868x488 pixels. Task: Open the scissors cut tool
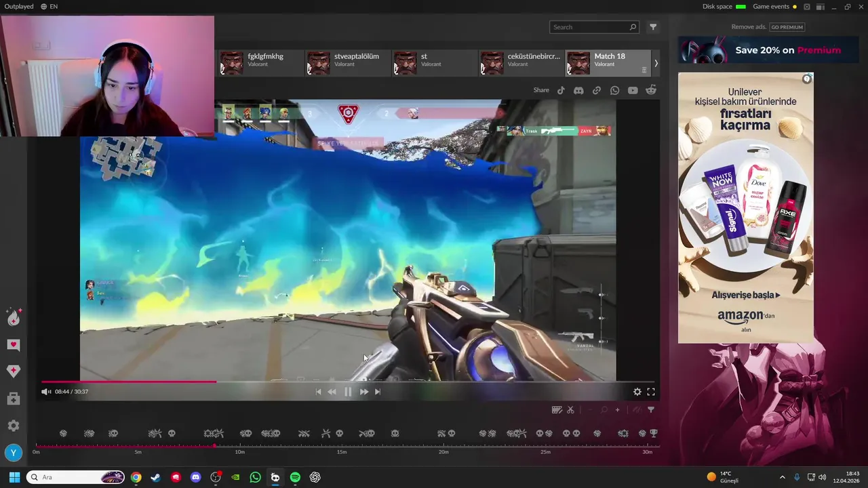pos(570,409)
